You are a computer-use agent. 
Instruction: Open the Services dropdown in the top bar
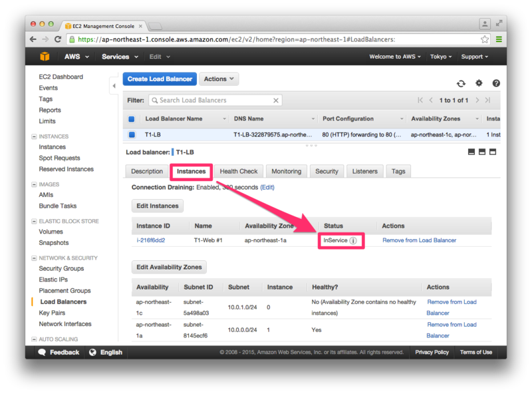click(120, 57)
